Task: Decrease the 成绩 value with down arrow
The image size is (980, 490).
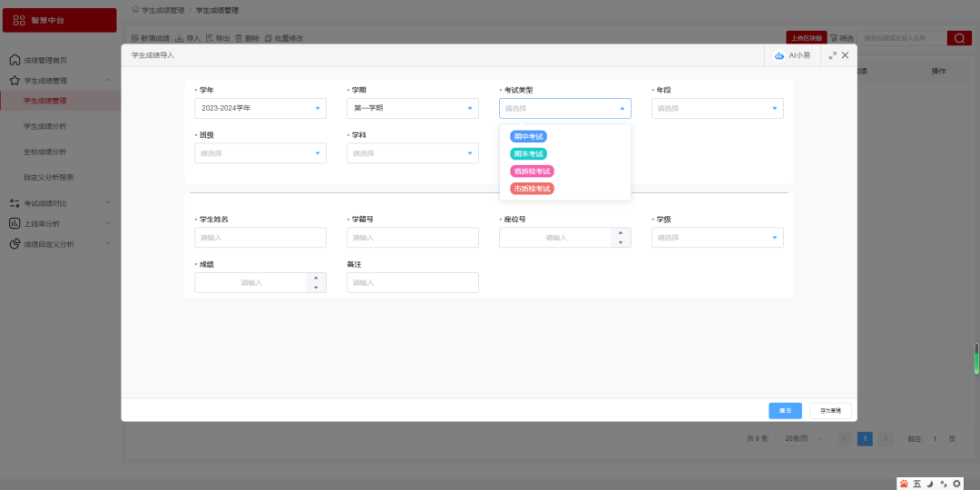Action: pos(317,288)
